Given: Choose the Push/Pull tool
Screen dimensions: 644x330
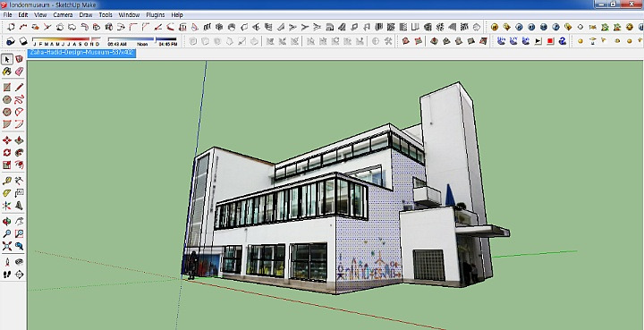Looking at the screenshot, I should [x=19, y=140].
